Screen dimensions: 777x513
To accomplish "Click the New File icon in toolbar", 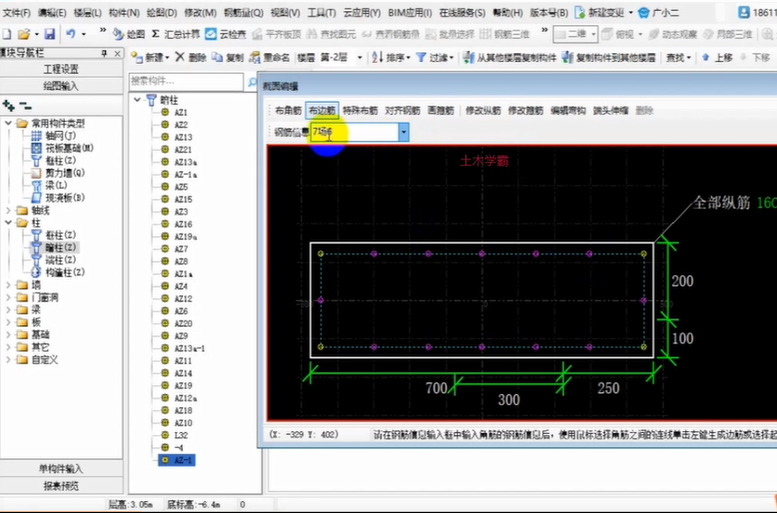I will coord(6,34).
